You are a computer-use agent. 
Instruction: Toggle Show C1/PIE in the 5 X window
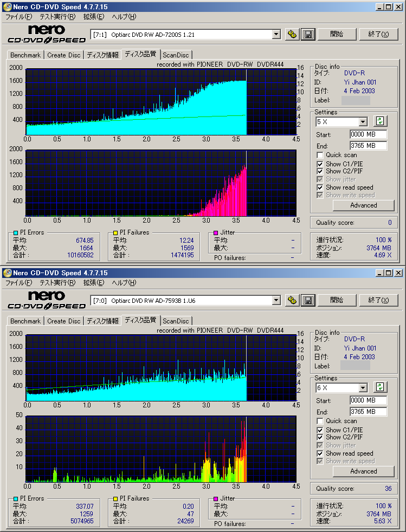tap(320, 164)
